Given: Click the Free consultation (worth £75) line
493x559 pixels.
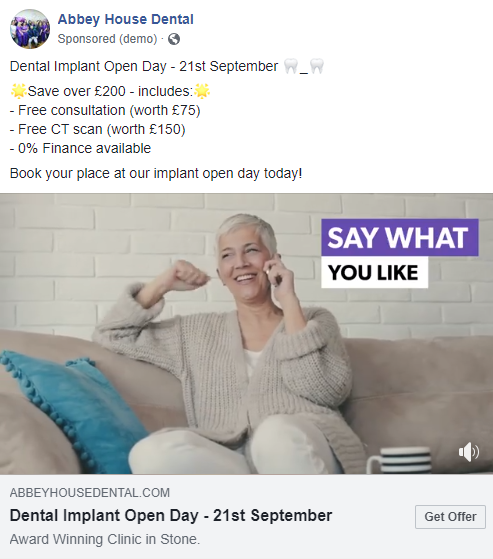Looking at the screenshot, I should [105, 111].
